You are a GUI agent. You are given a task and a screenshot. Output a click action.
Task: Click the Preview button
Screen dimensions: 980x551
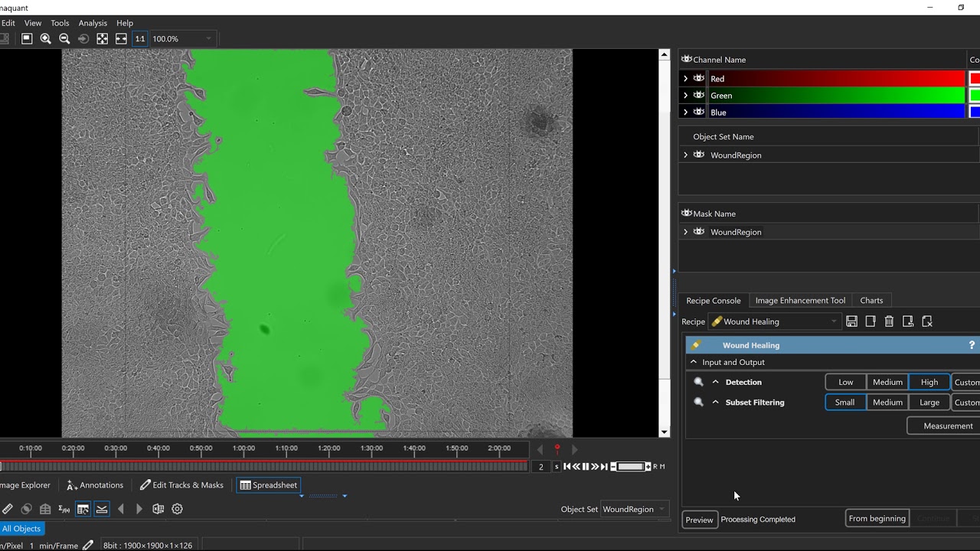(699, 520)
